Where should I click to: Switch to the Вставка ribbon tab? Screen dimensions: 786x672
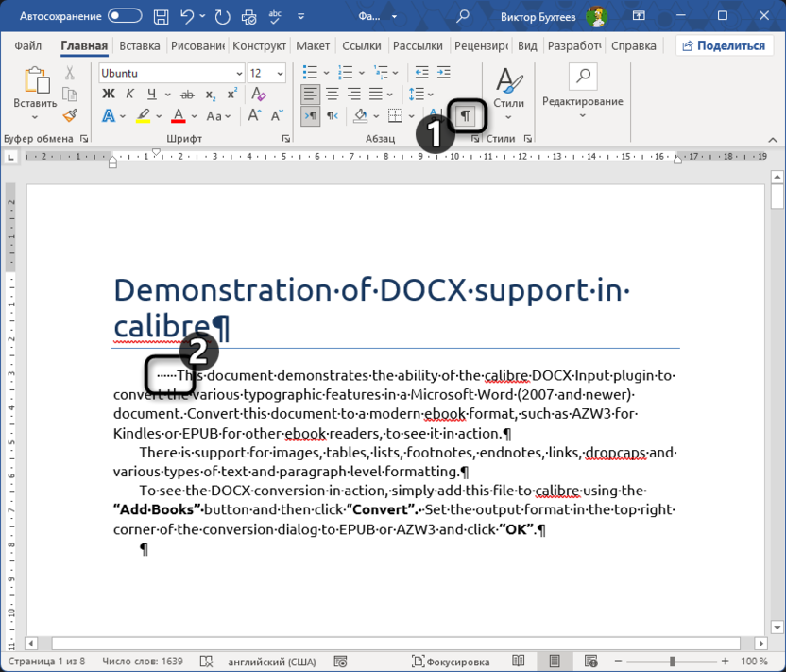[139, 45]
